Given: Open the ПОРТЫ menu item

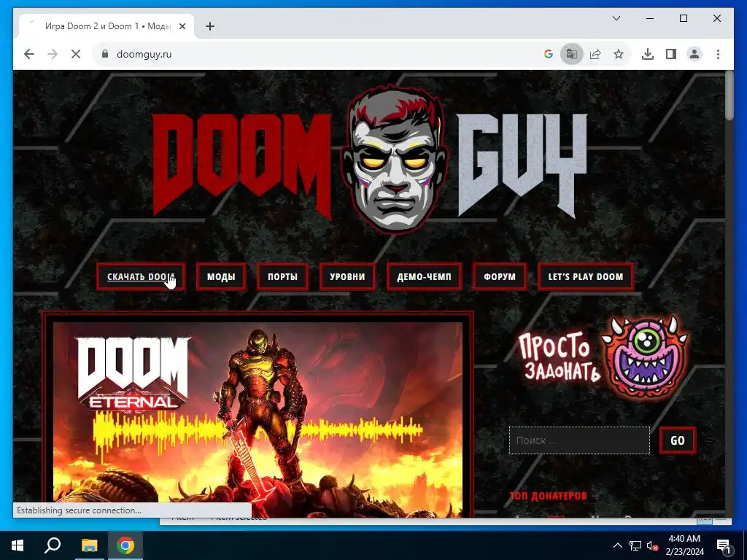Looking at the screenshot, I should (282, 276).
